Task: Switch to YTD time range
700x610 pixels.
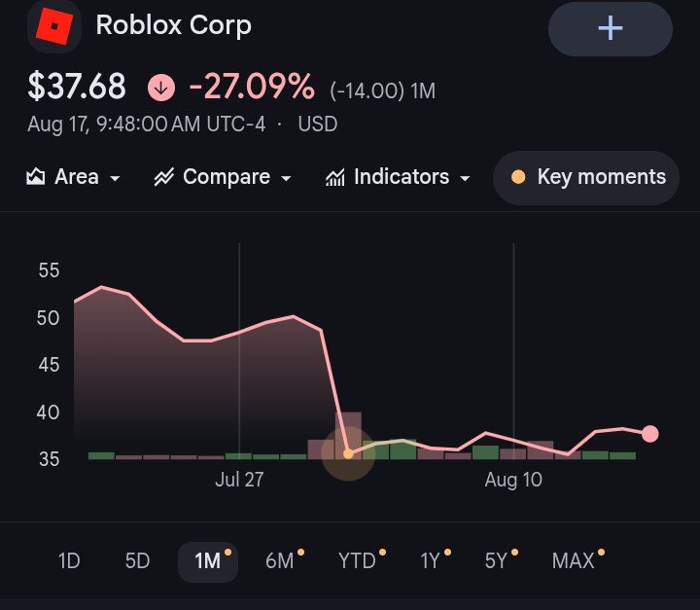Action: coord(359,560)
